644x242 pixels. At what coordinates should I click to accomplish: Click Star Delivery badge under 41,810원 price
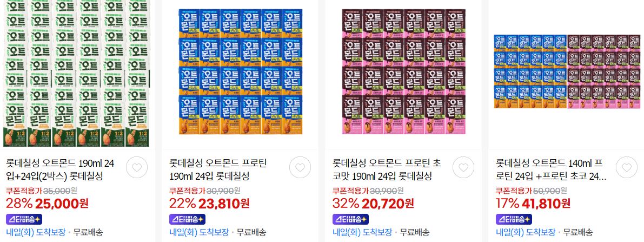click(x=514, y=219)
